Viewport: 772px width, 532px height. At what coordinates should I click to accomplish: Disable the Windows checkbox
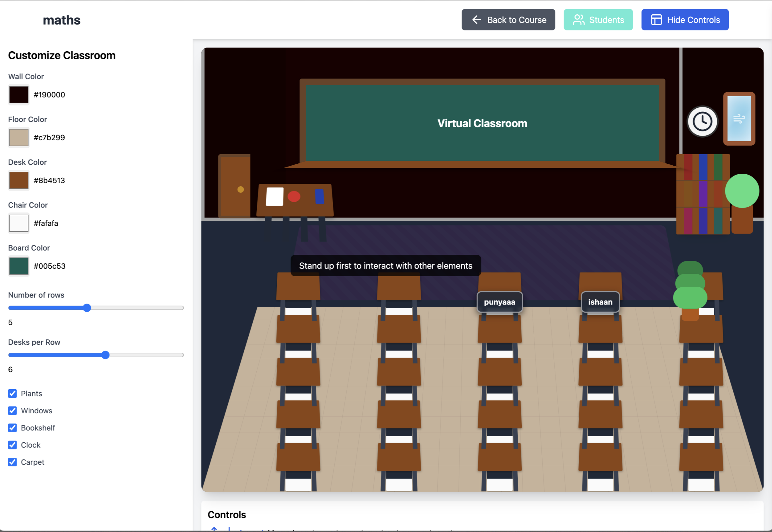pos(12,411)
